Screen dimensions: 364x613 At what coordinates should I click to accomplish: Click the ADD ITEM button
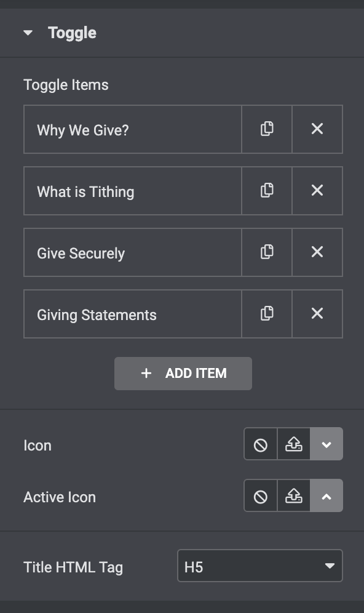pyautogui.click(x=183, y=374)
